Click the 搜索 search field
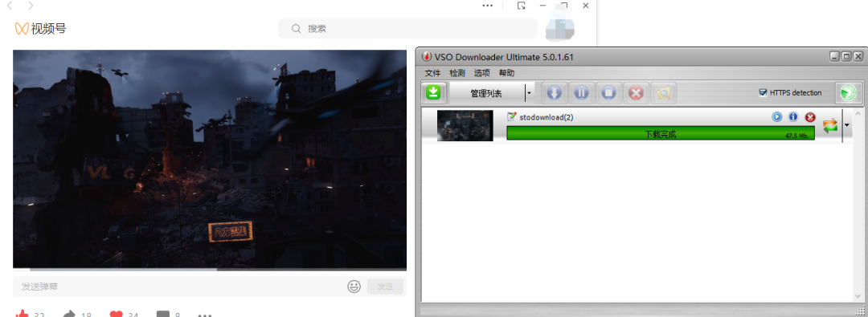This screenshot has height=317, width=868. click(x=408, y=28)
